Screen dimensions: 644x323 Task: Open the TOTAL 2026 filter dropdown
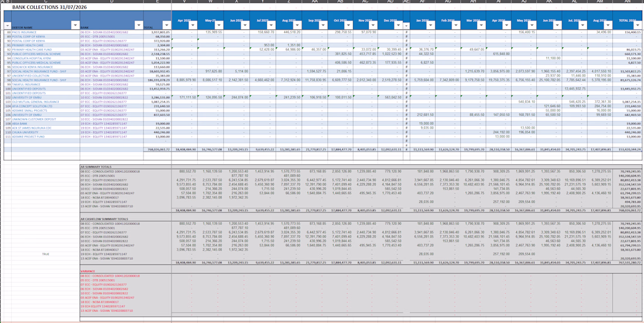(x=639, y=25)
